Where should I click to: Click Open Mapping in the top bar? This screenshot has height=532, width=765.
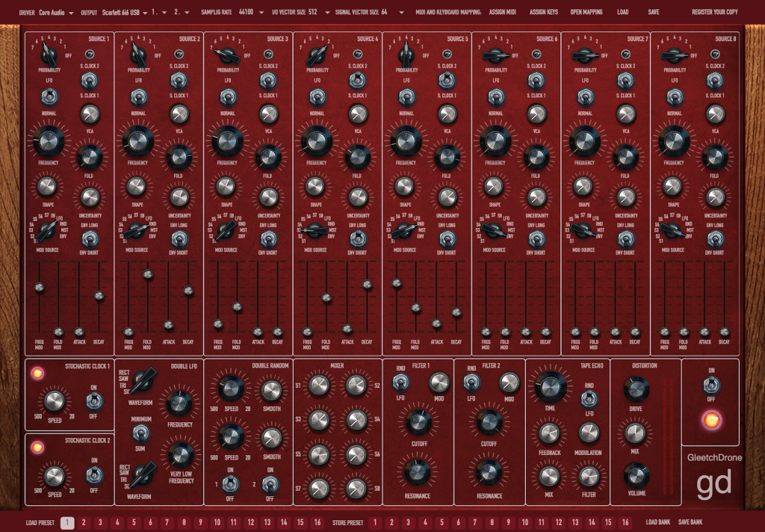click(588, 13)
